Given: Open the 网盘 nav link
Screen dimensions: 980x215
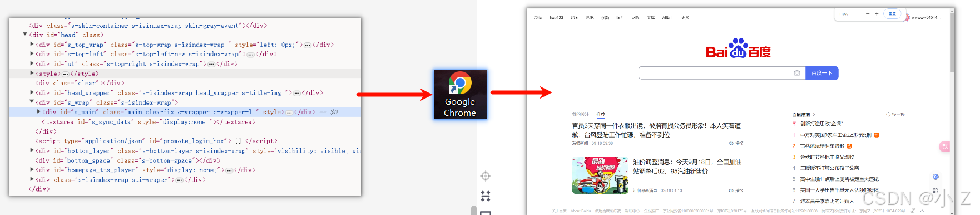Looking at the screenshot, I should point(636,18).
